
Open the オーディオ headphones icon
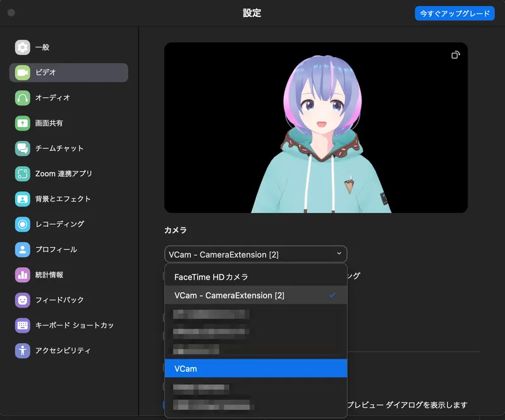pos(23,98)
